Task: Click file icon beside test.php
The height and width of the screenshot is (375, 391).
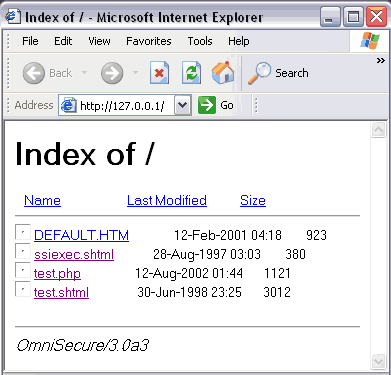Action: 23,270
